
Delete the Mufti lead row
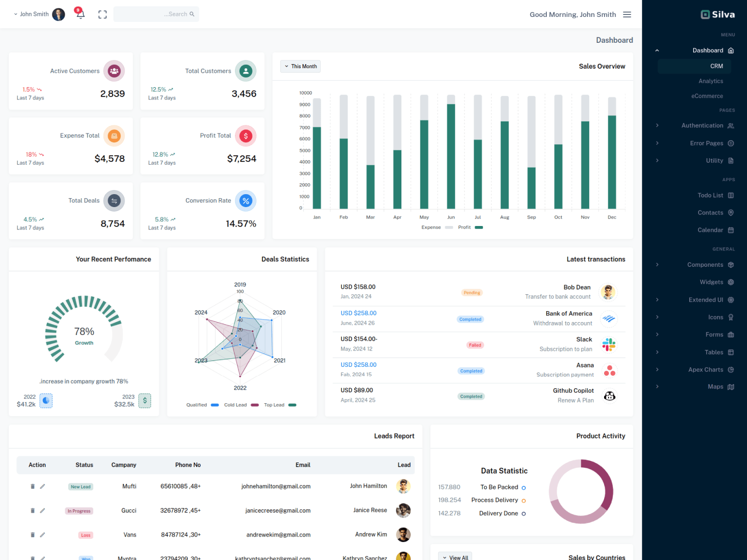(x=32, y=486)
